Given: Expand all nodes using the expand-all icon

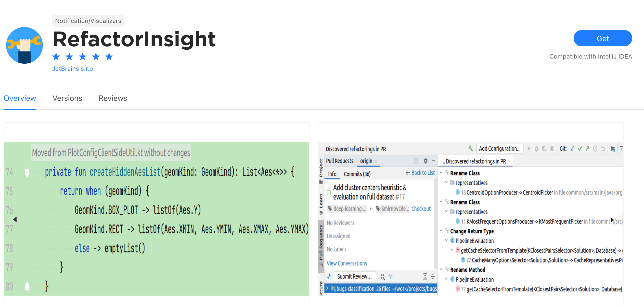Looking at the screenshot, I should [x=425, y=276].
